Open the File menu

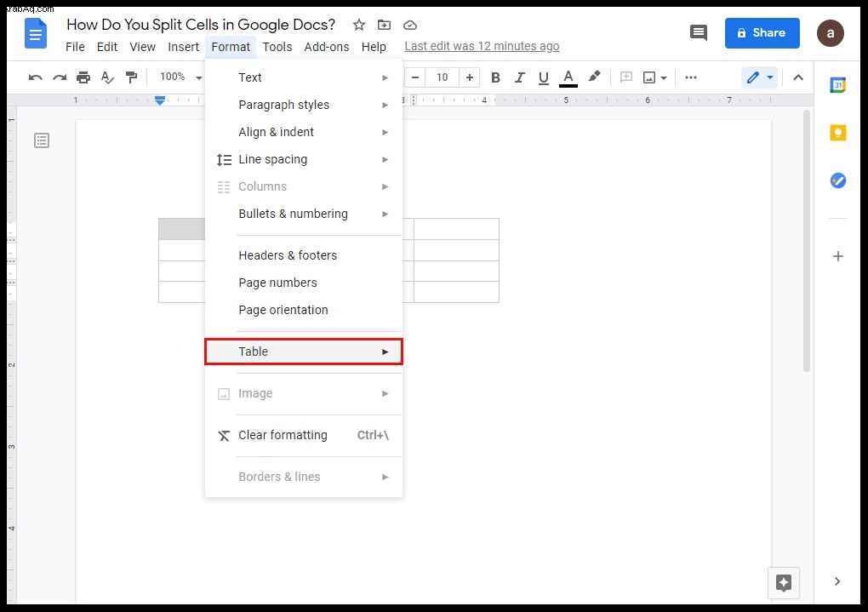pos(75,47)
